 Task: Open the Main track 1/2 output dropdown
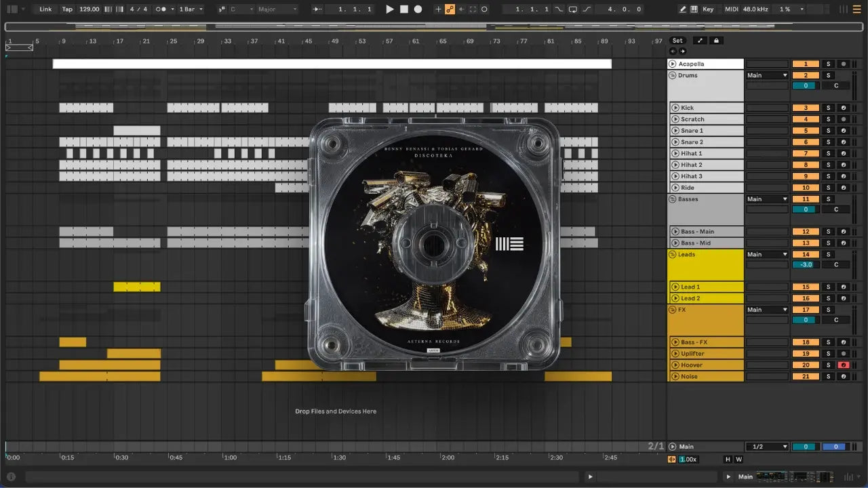(767, 447)
